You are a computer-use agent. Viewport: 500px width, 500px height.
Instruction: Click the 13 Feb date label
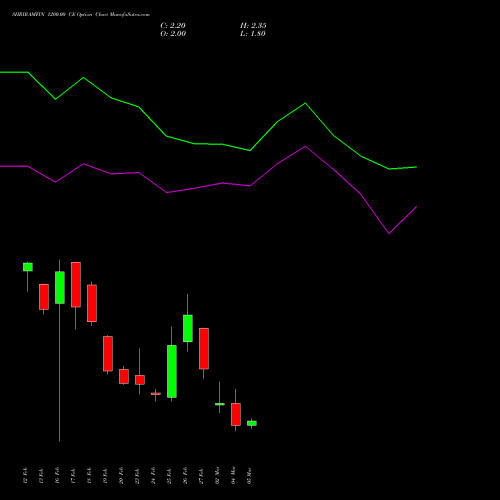41,476
